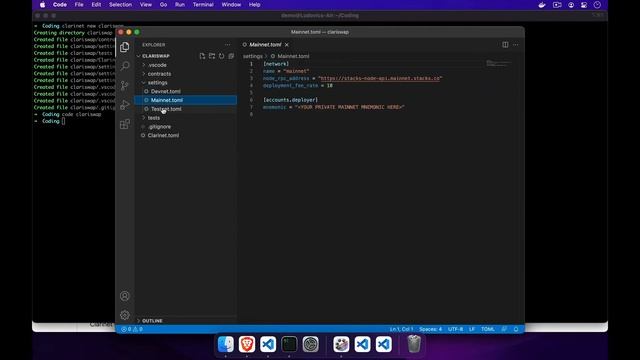Open Brave browser from the Dock
Image resolution: width=640 pixels, height=360 pixels.
(247, 344)
